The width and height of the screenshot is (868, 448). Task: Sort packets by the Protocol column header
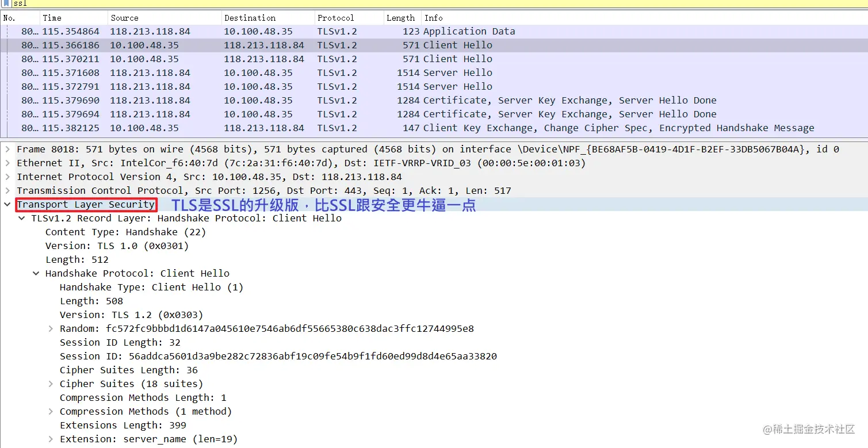tap(349, 18)
